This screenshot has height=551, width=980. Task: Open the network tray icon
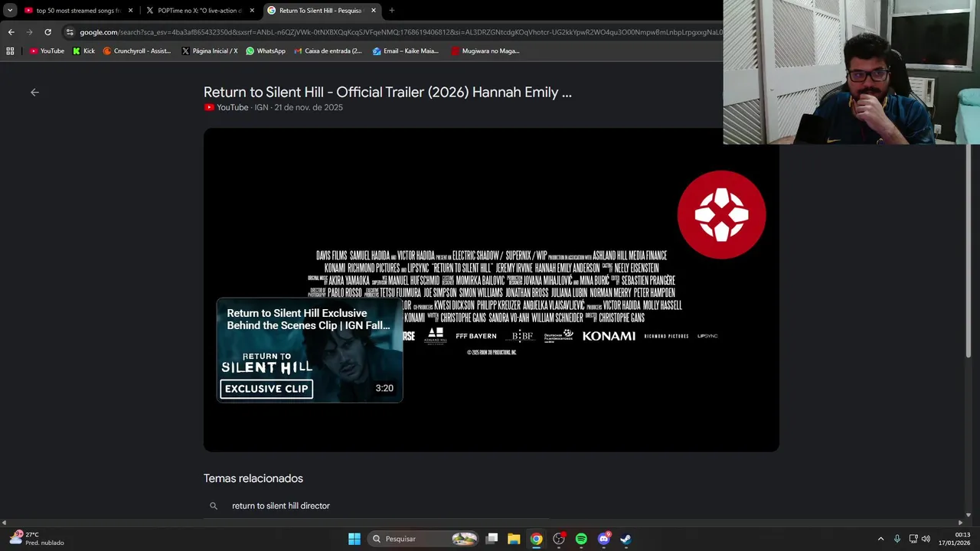coord(913,539)
